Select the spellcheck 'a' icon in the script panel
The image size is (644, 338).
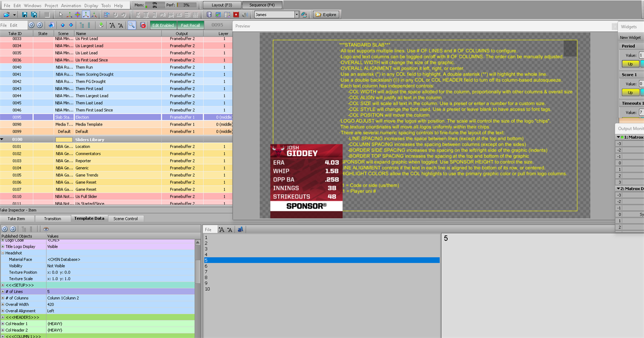tap(240, 230)
